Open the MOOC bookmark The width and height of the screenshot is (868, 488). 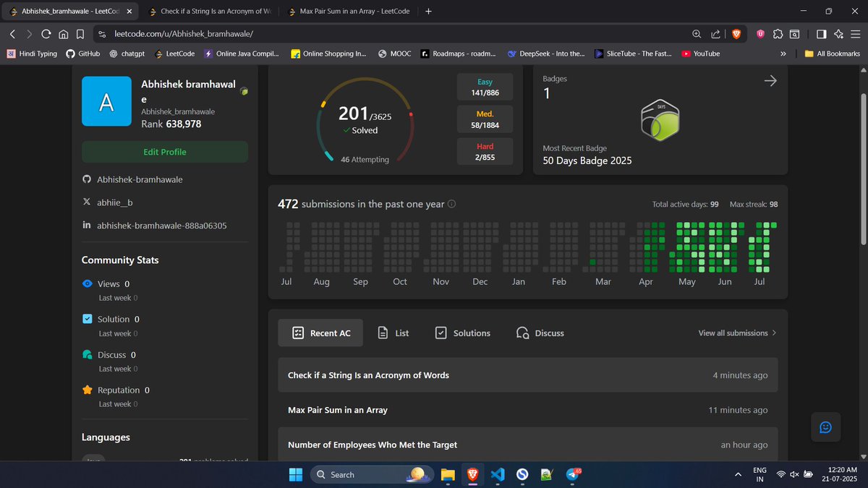pyautogui.click(x=394, y=53)
